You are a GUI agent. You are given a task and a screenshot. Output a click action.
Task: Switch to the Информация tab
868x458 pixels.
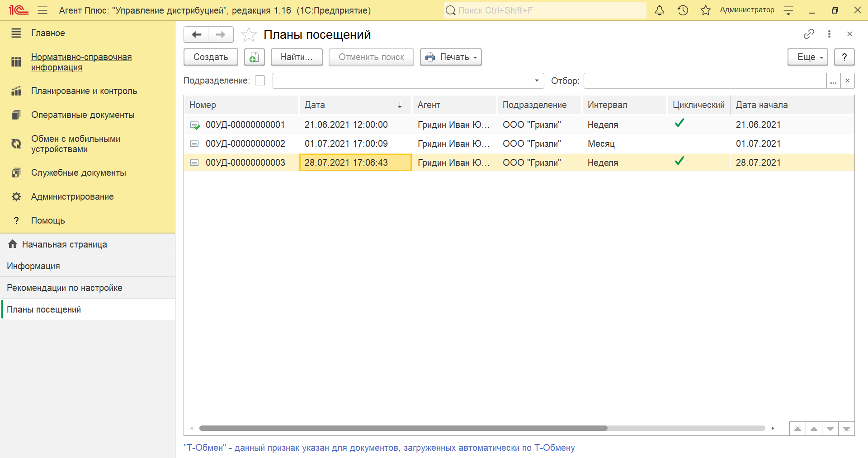[88, 266]
